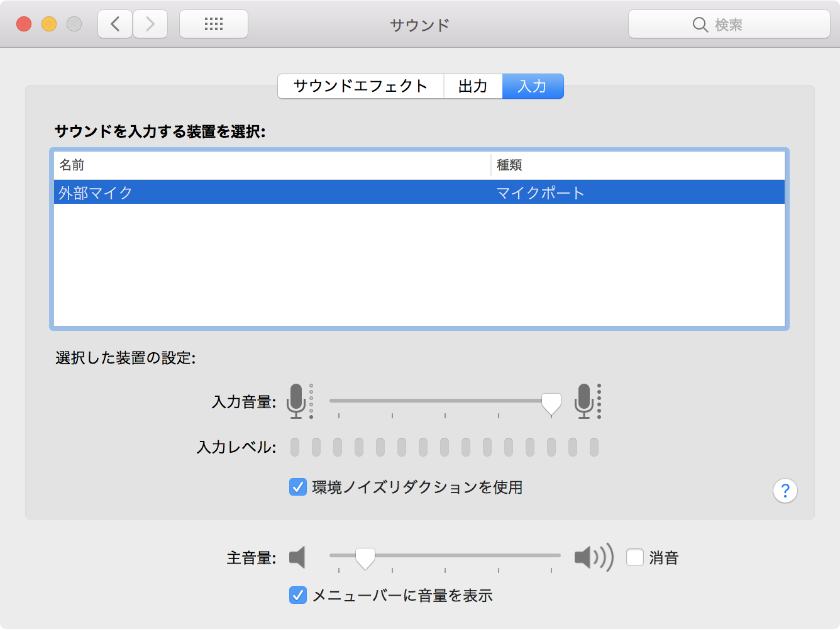
Task: Disable 環境ノイズリダクションを使用 checkbox
Action: click(x=297, y=487)
